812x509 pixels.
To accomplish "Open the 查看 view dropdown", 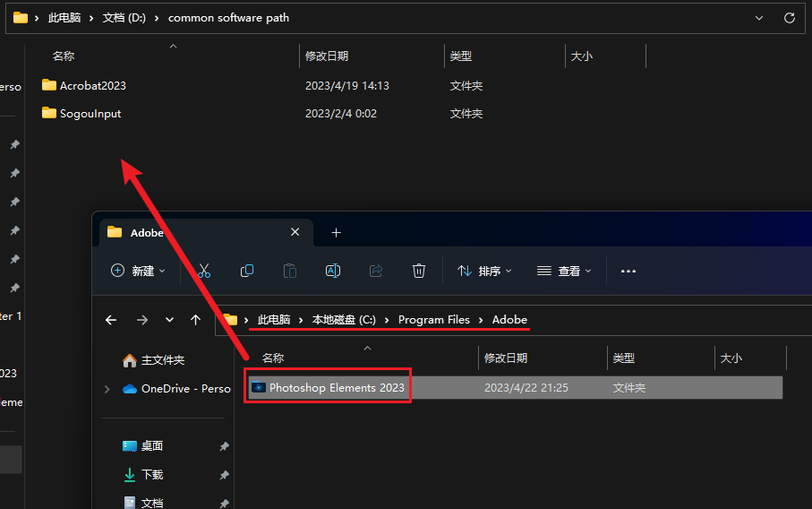I will 564,271.
